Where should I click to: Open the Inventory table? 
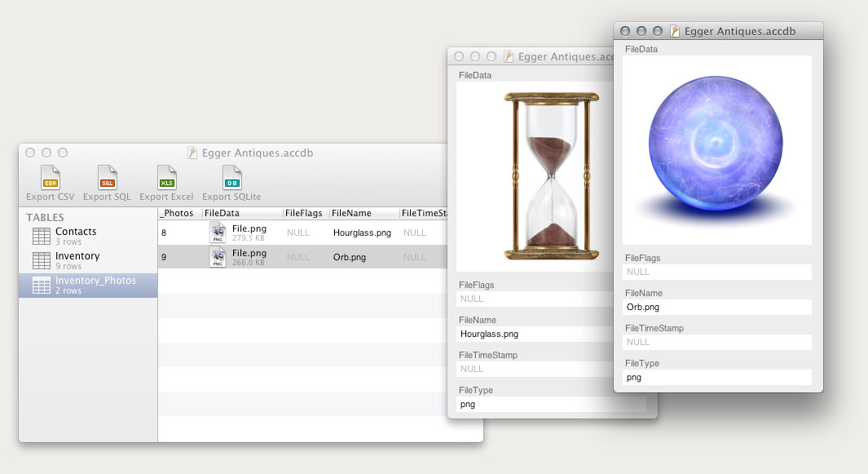tap(77, 260)
